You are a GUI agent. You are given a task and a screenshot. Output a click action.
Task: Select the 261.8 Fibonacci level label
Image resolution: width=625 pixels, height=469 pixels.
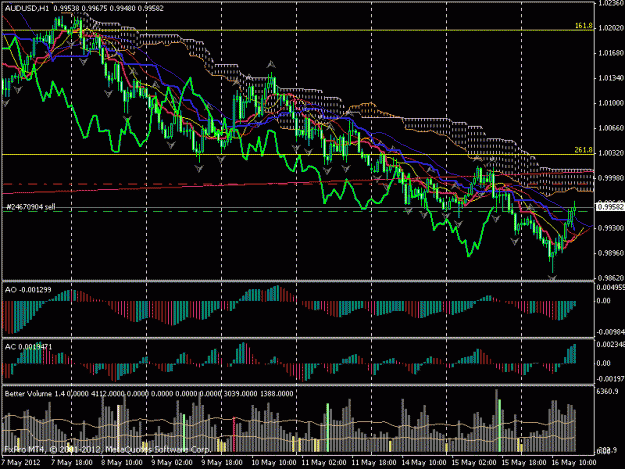point(584,150)
